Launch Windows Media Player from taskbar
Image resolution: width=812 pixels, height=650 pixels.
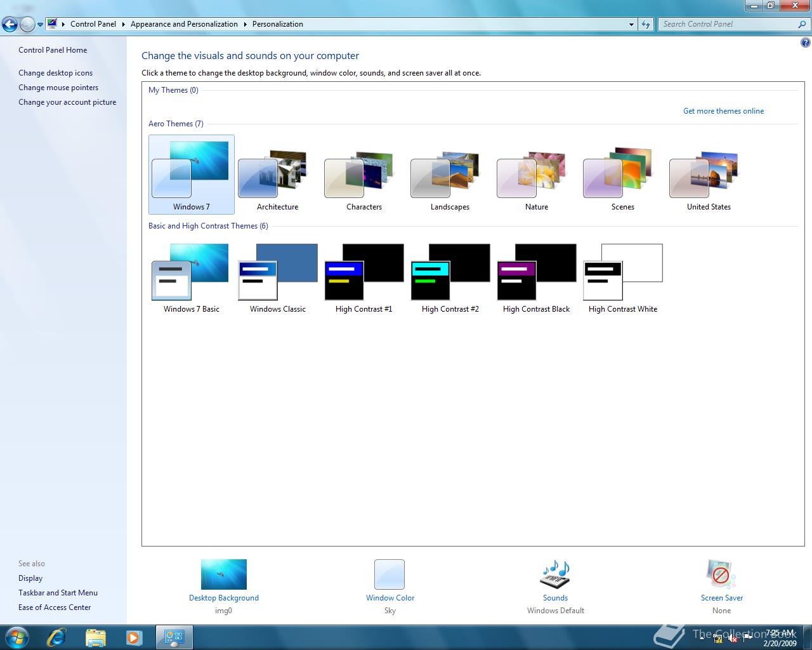tap(134, 637)
